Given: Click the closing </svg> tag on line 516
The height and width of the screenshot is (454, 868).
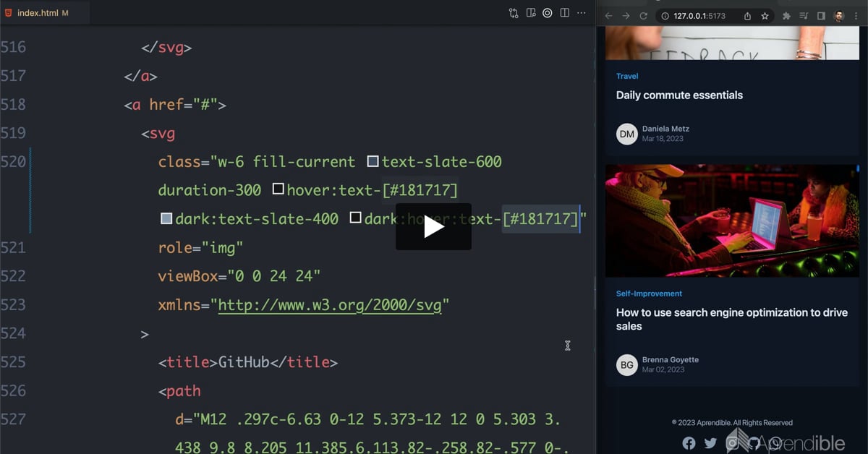Looking at the screenshot, I should click(x=166, y=48).
